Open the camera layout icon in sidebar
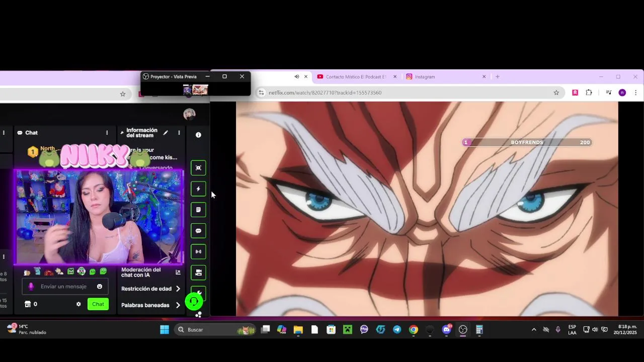 coord(198,273)
